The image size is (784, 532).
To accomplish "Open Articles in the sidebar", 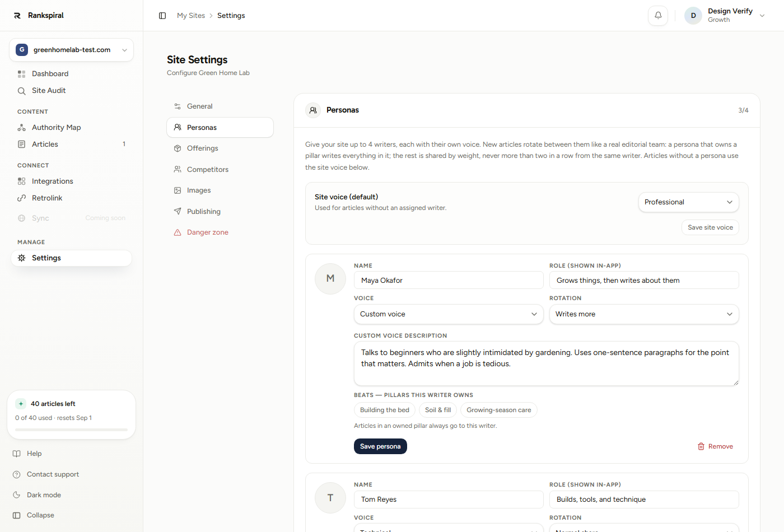I will [x=71, y=144].
